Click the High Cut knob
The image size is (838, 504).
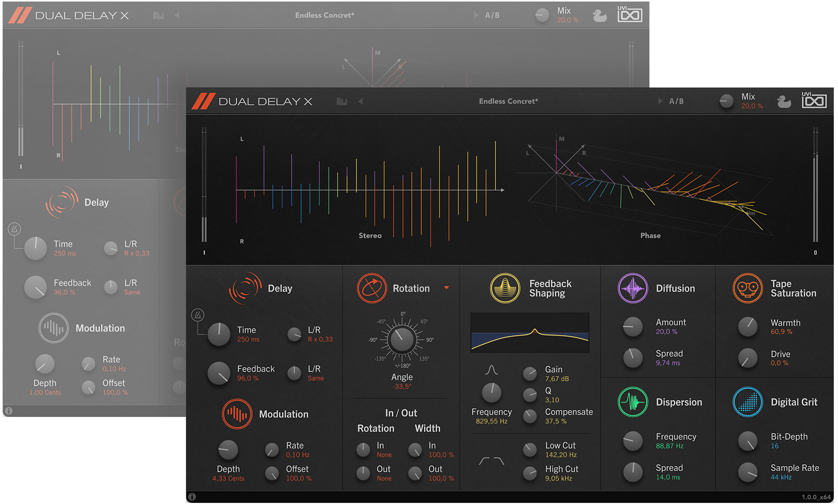pyautogui.click(x=530, y=473)
